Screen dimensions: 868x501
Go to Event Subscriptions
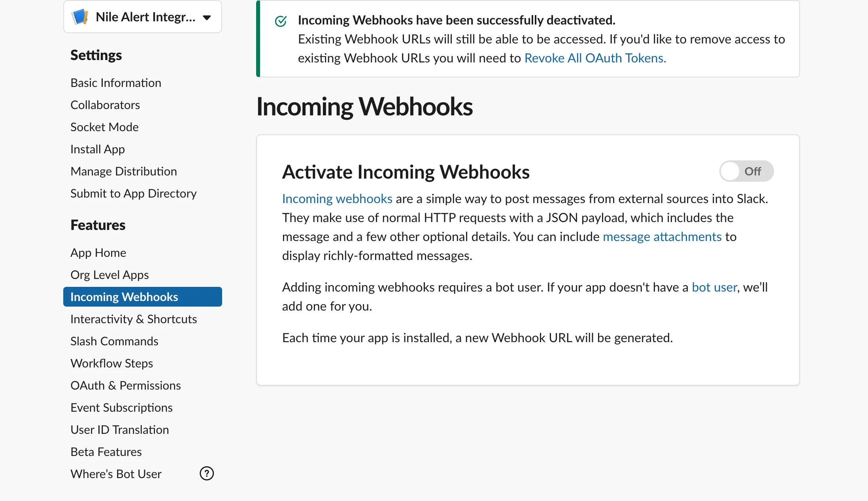coord(122,408)
